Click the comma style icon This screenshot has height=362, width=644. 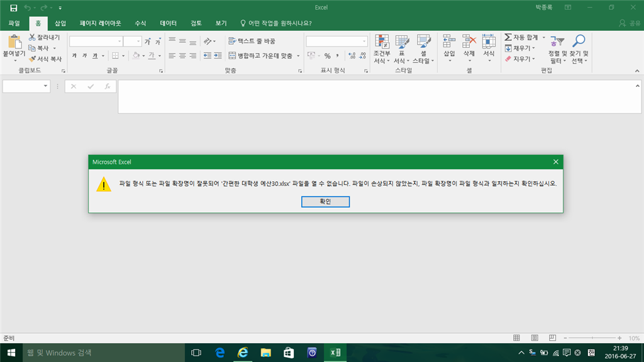pos(337,55)
